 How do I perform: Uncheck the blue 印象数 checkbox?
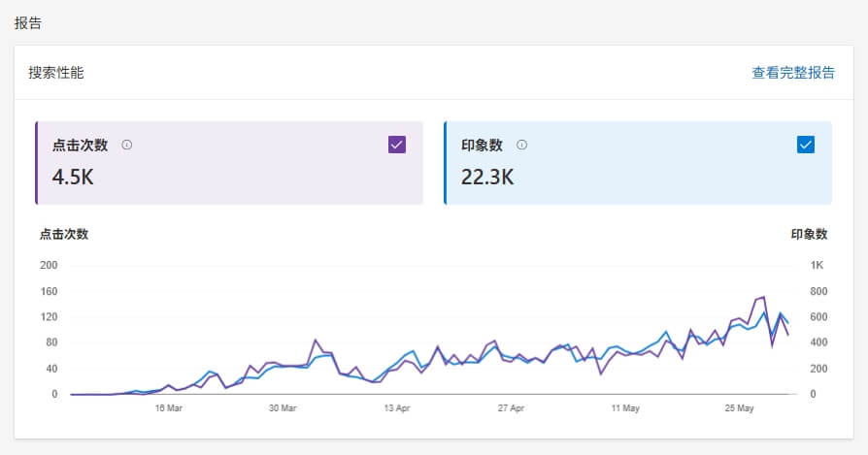click(805, 145)
